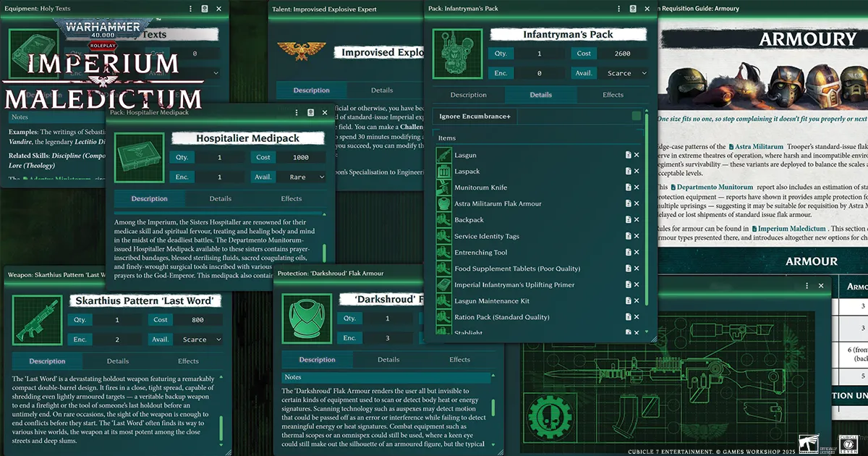Open Avail. dropdown showing Scarce in Infantryman's Pack
Viewport: 868px width, 456px height.
coord(624,73)
